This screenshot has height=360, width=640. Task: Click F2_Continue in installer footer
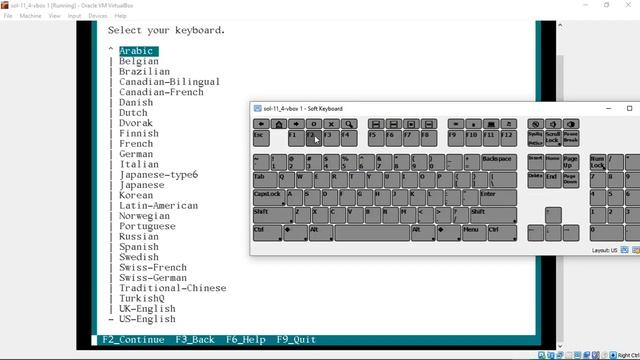(x=133, y=340)
